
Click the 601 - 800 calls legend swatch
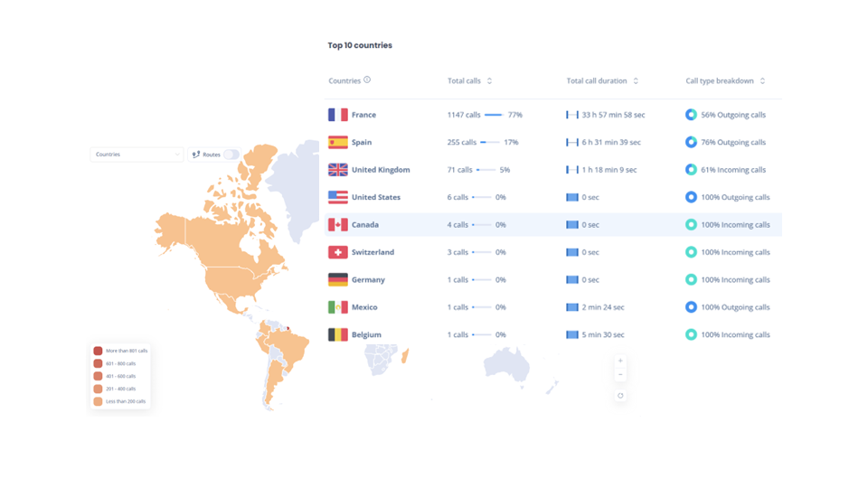(x=98, y=363)
